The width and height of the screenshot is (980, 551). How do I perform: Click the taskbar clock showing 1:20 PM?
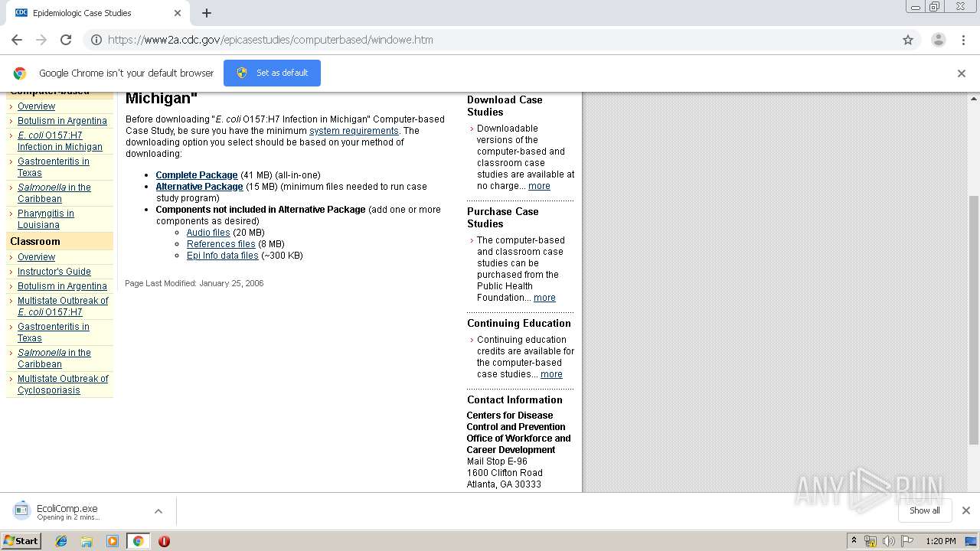(940, 541)
